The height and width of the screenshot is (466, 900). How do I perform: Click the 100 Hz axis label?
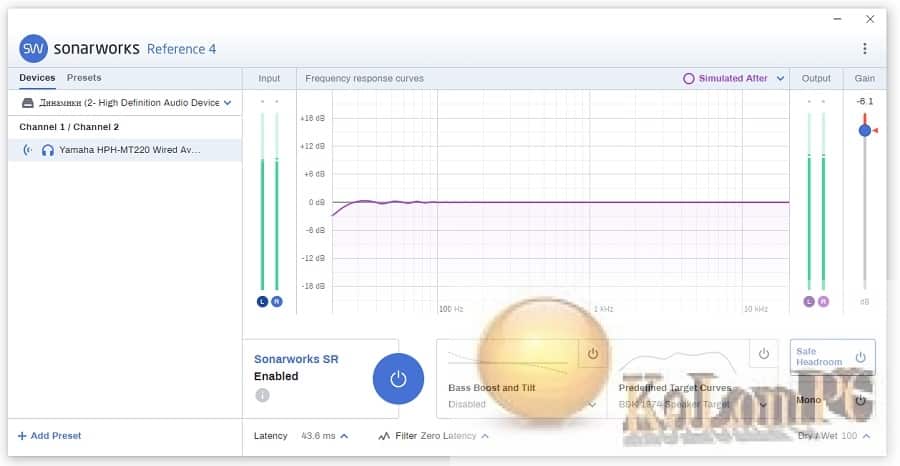pyautogui.click(x=451, y=309)
